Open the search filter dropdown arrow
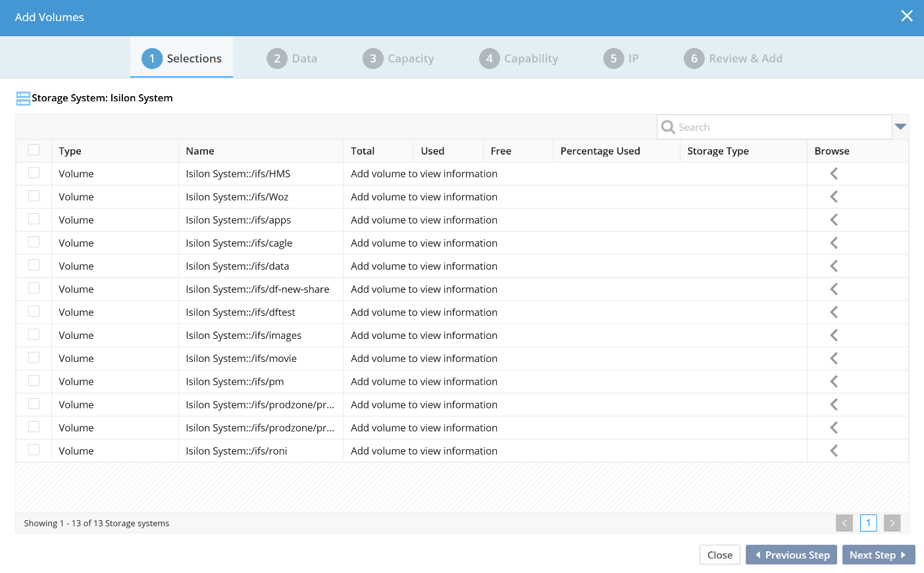Viewport: 924px width, 573px height. tap(901, 126)
